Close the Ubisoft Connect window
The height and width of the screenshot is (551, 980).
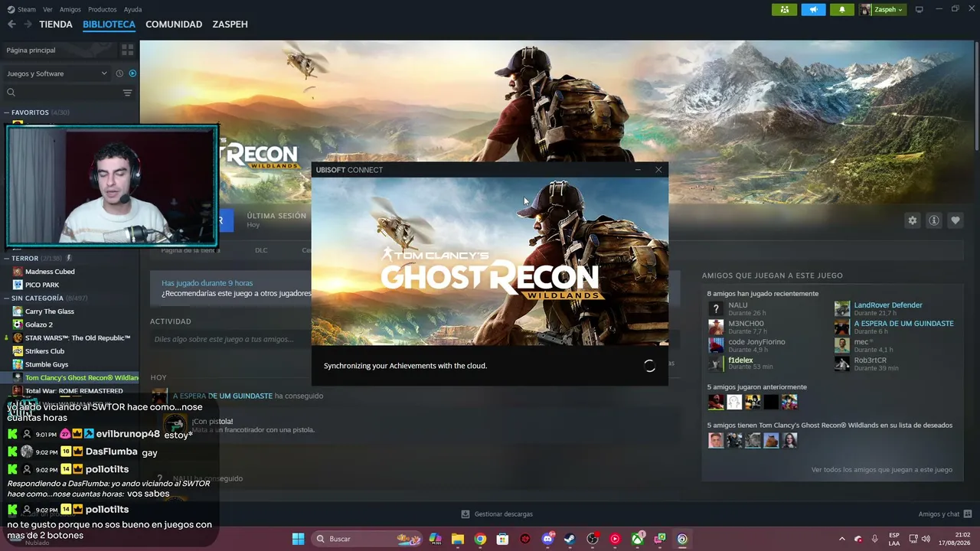pos(658,170)
